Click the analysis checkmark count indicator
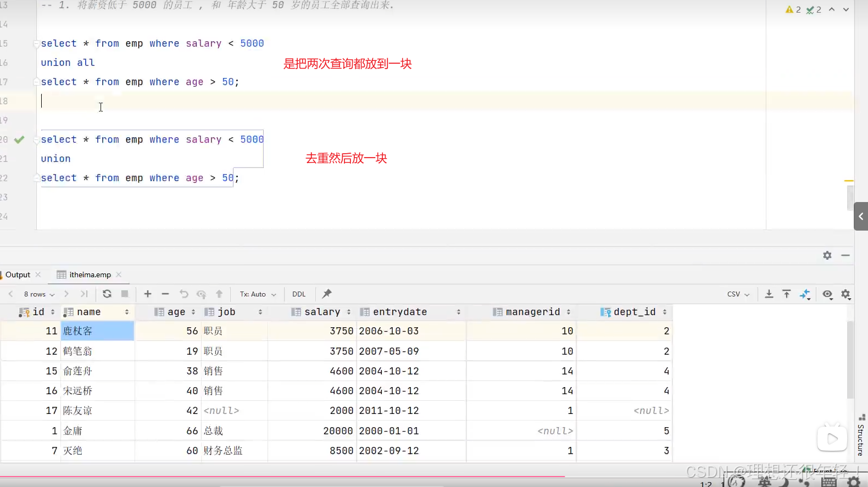 [x=814, y=9]
